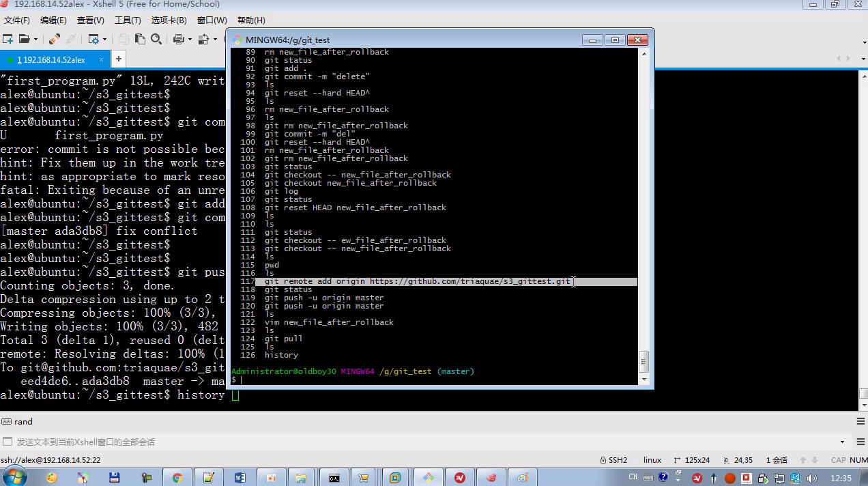Expand the send-text bar dropdown arrow
Image resolution: width=868 pixels, height=486 pixels.
(842, 442)
